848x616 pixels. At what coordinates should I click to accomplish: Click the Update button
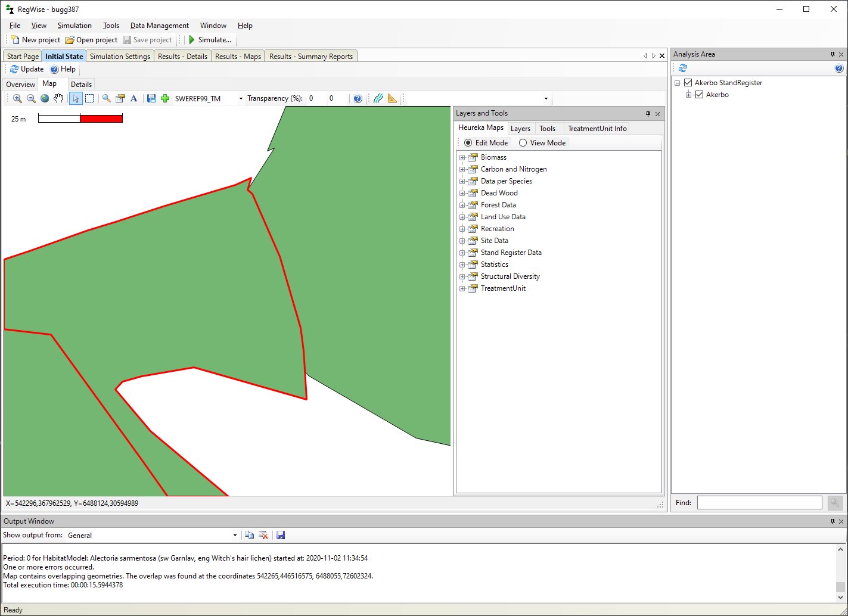[27, 69]
